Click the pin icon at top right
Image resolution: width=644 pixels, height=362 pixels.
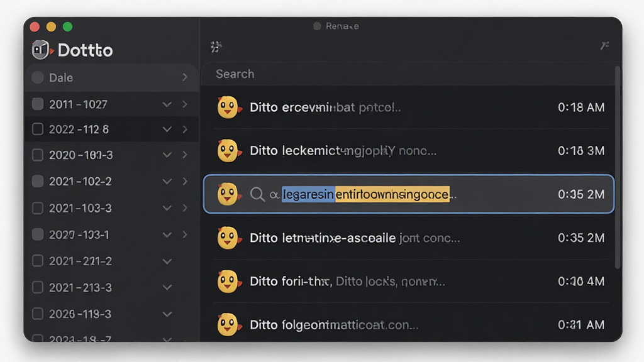point(604,45)
